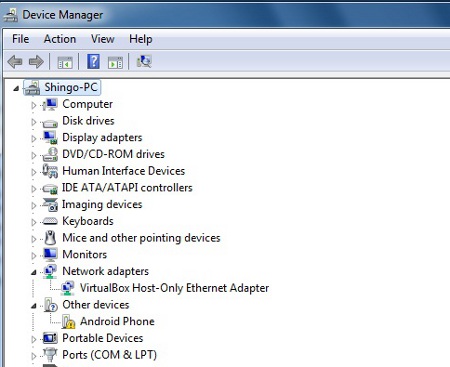
Task: Collapse the Other devices arrow
Action: [x=34, y=306]
